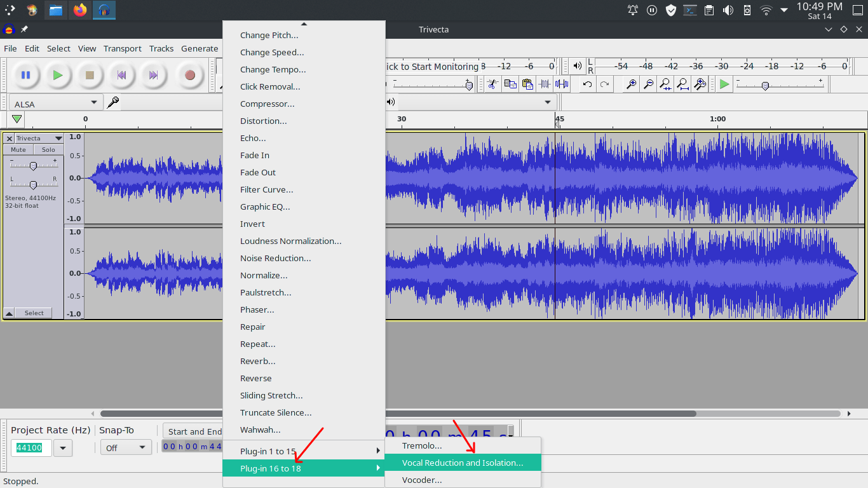
Task: Click the timeline green pinned play head icon
Action: click(17, 119)
